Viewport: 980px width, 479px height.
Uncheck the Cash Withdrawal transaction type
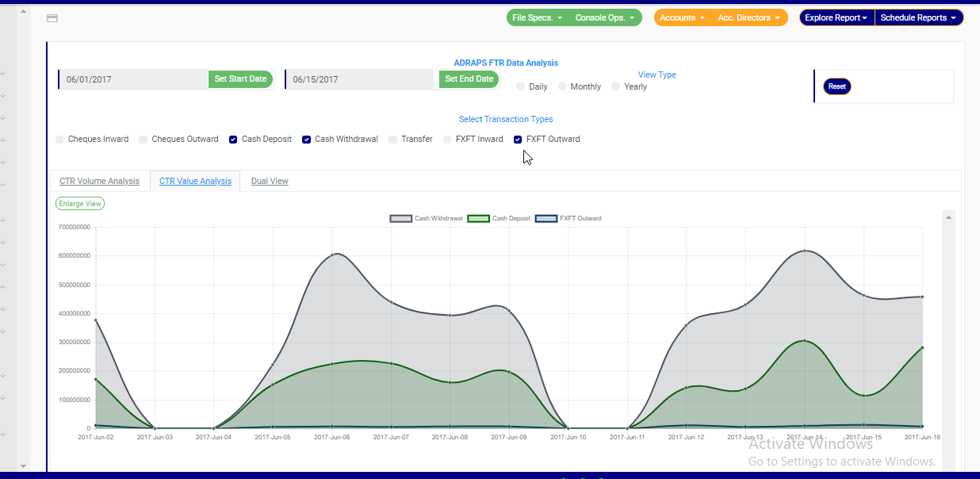[306, 140]
